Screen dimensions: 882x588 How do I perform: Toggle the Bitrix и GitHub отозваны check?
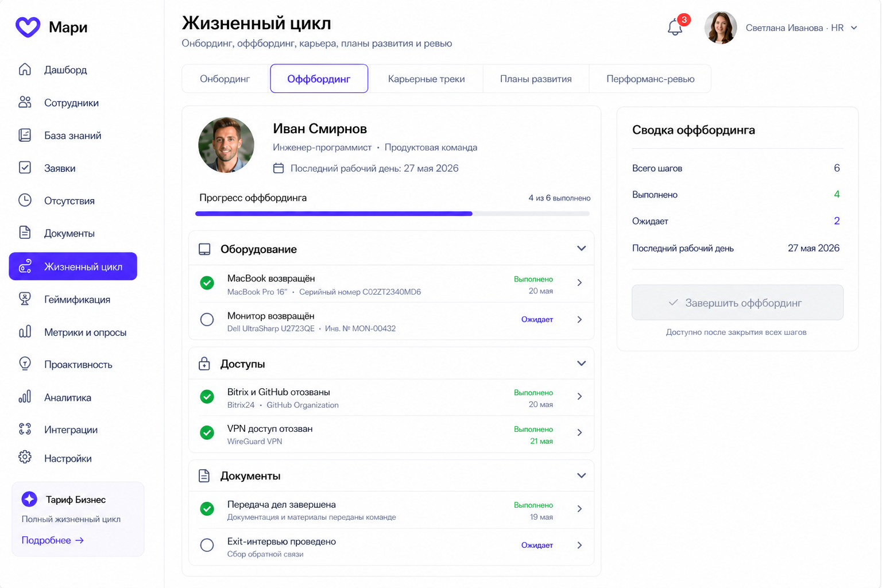tap(207, 397)
